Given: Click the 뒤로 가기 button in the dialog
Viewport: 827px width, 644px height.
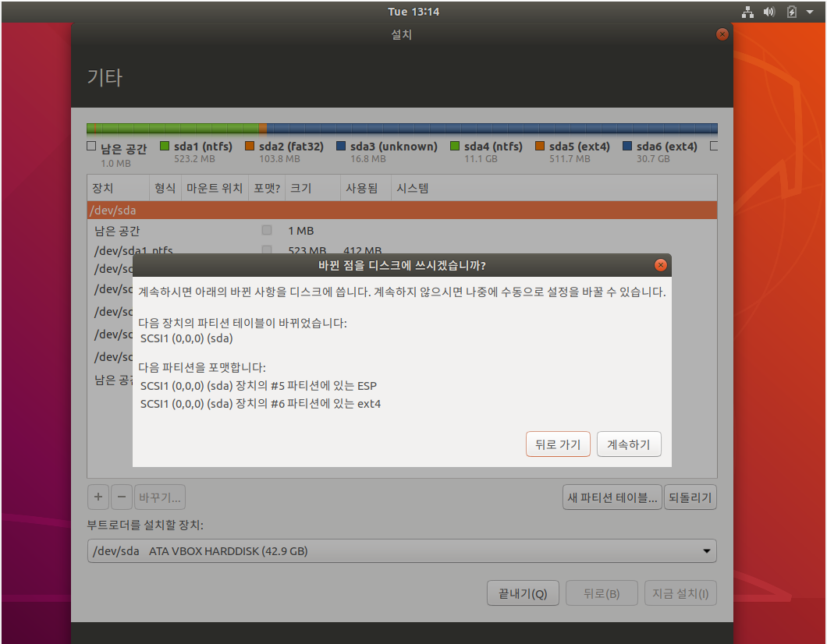Looking at the screenshot, I should tap(558, 444).
